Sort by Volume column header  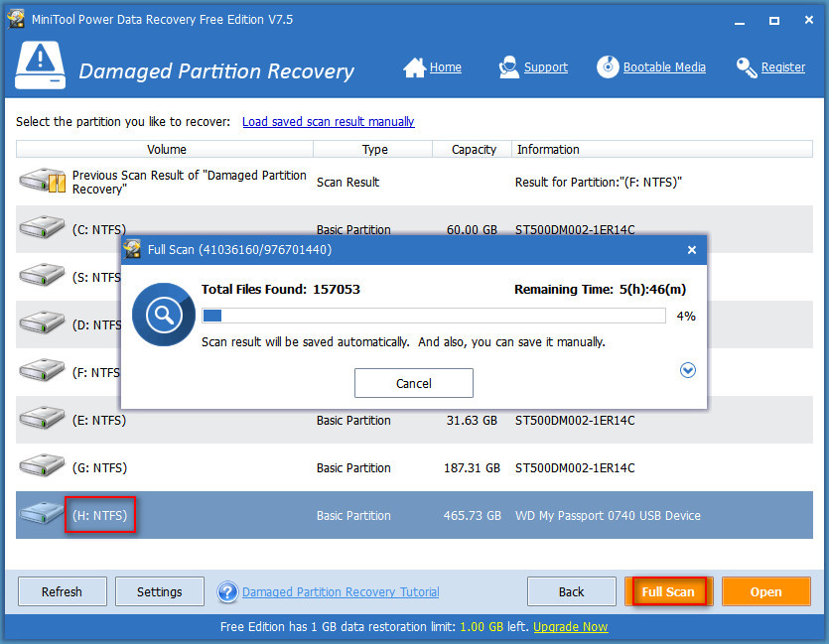165,149
